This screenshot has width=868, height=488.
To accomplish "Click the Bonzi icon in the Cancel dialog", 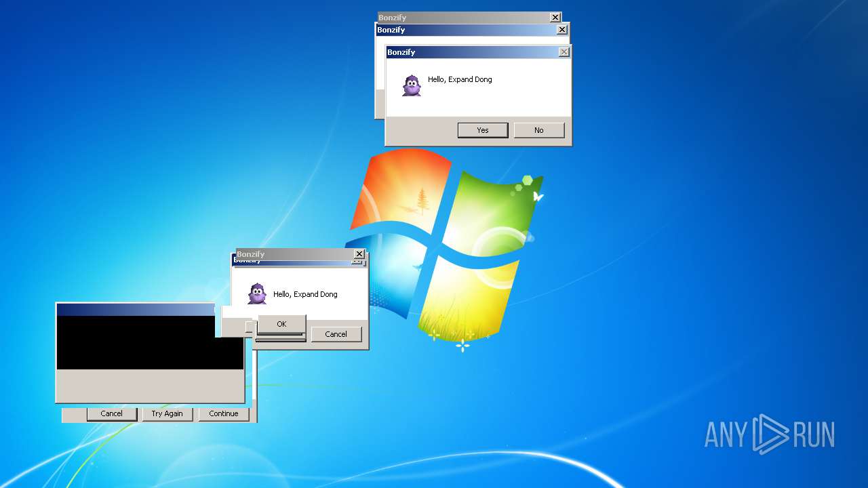I will coord(257,293).
